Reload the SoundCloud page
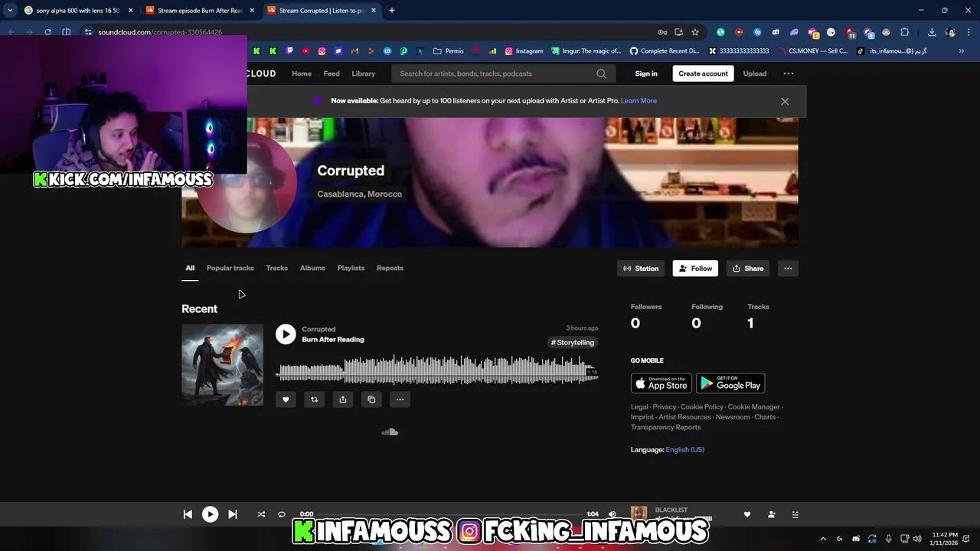Screen dimensions: 980x551 click(47, 32)
